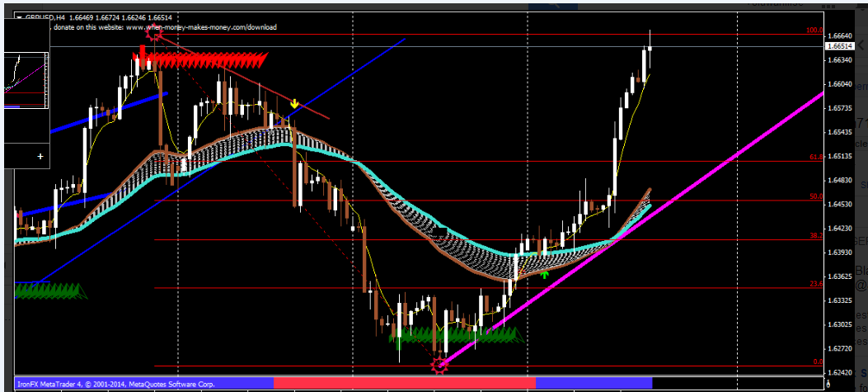Click the 1.66640 price axis label
The image size is (868, 392).
pyautogui.click(x=841, y=36)
